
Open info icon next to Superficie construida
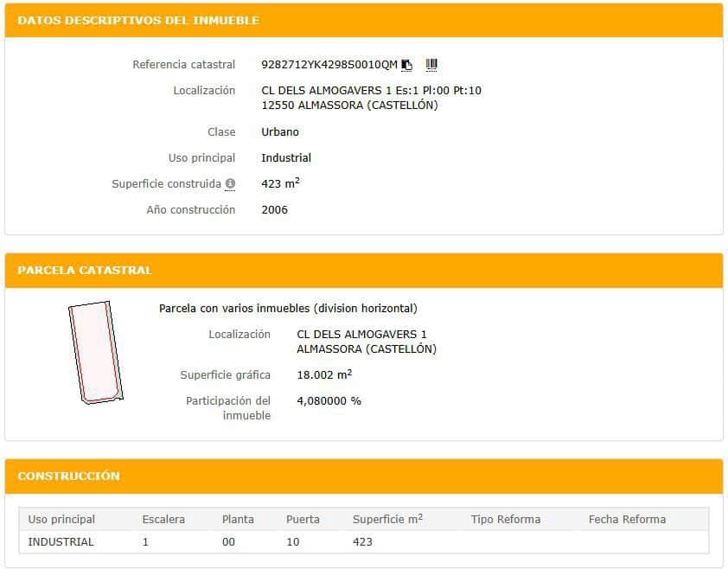point(230,184)
